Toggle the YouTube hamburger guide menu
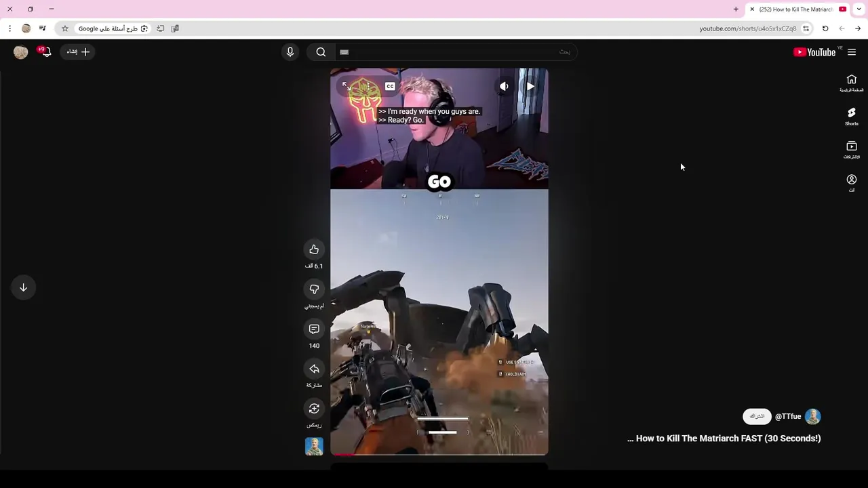 (852, 52)
